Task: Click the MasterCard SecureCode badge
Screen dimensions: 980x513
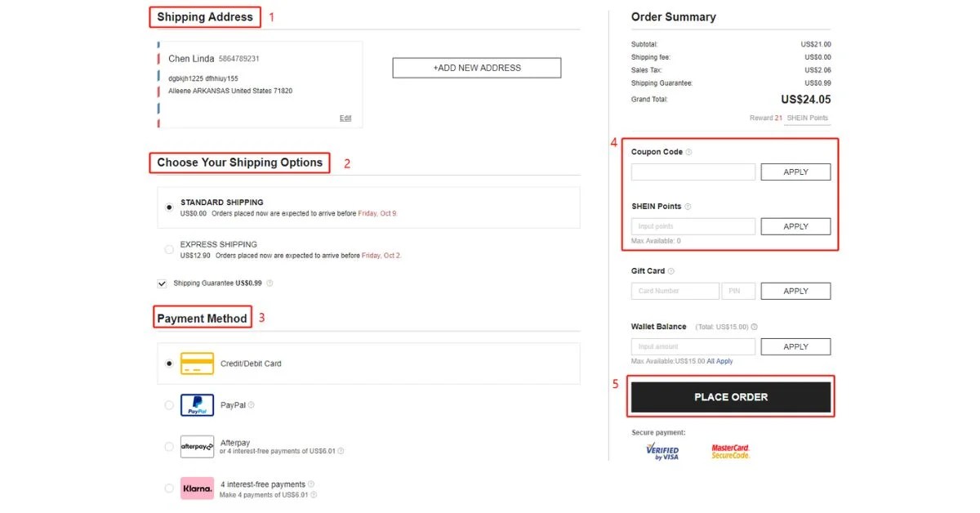Action: pyautogui.click(x=732, y=450)
